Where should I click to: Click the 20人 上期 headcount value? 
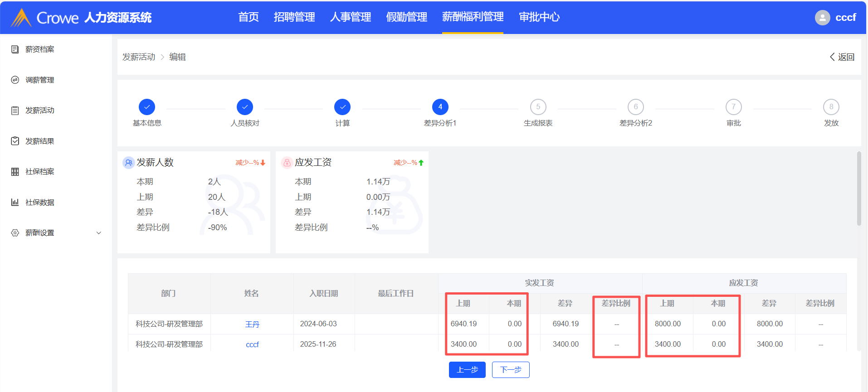coord(216,197)
